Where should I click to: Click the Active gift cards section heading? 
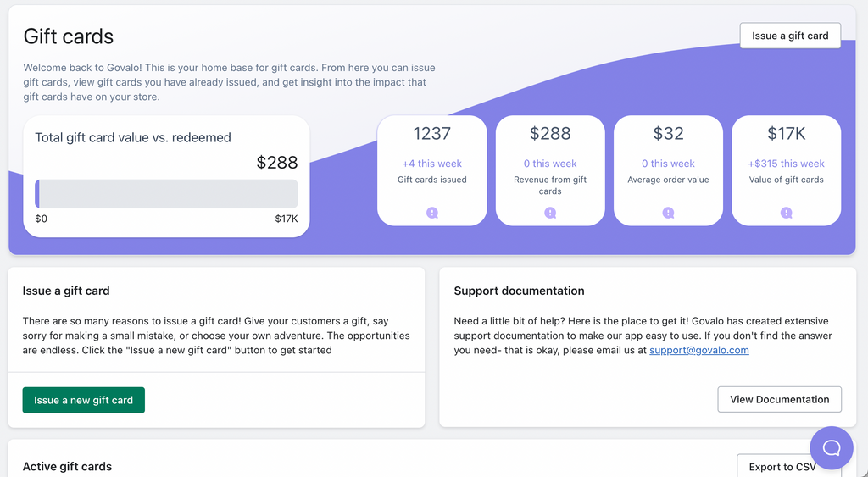tap(67, 466)
